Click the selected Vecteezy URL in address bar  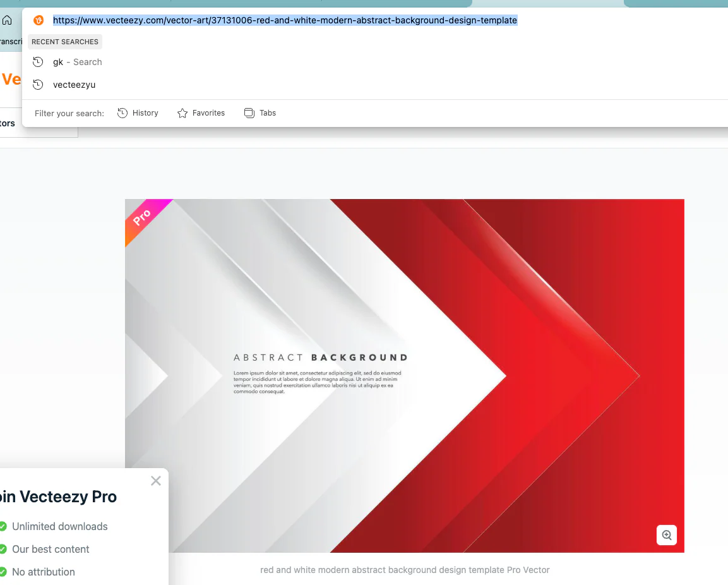click(x=285, y=20)
